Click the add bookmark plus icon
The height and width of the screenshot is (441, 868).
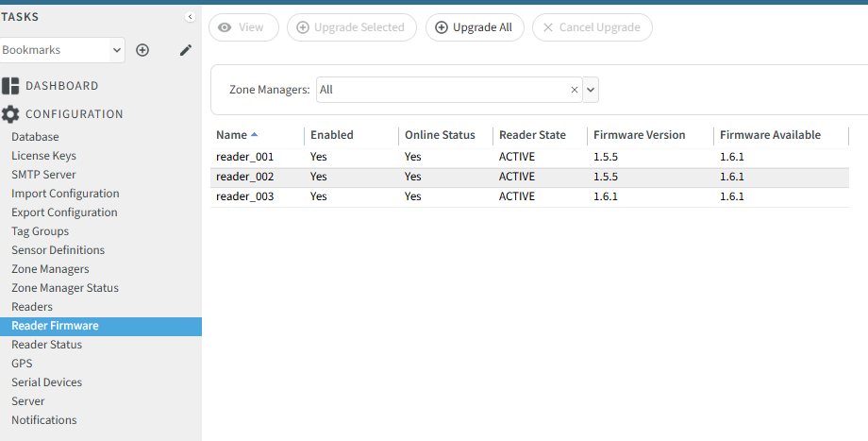point(142,50)
